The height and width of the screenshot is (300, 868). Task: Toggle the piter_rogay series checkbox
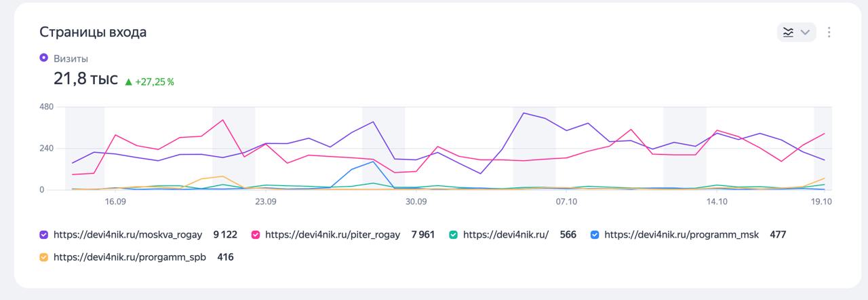[x=256, y=235]
